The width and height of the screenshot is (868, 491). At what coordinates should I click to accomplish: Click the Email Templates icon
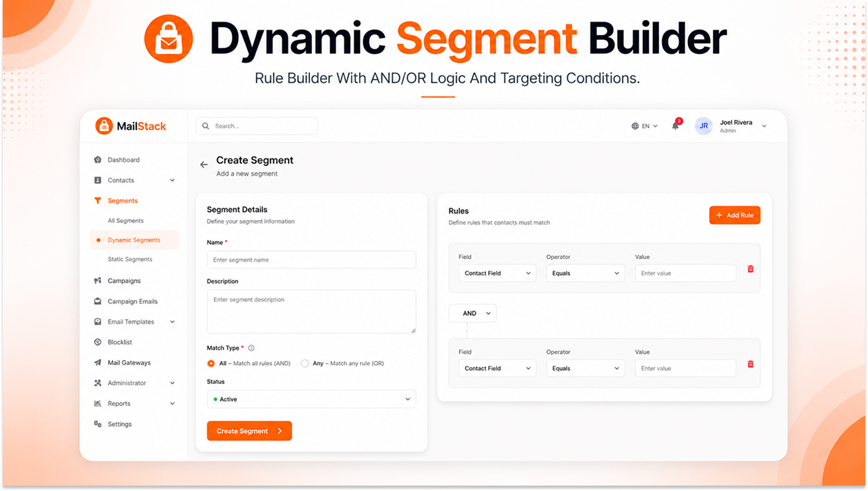tap(98, 322)
